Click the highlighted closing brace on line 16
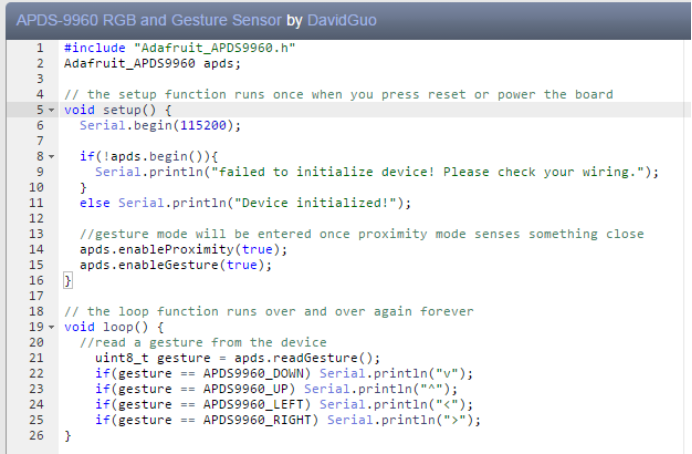Screen dimensions: 692x454 (68, 281)
